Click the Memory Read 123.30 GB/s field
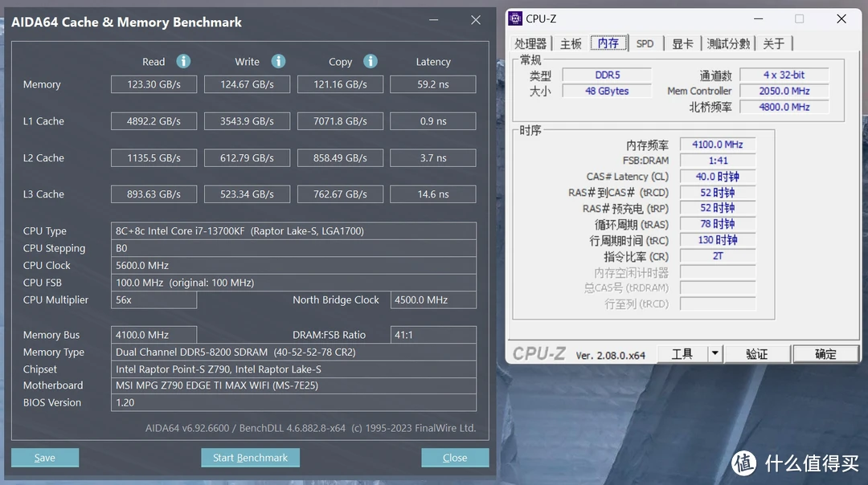The height and width of the screenshot is (485, 868). coord(154,84)
